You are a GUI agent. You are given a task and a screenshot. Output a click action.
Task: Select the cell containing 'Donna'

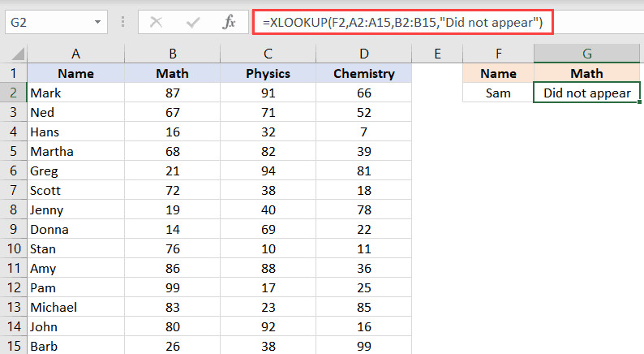tap(75, 230)
